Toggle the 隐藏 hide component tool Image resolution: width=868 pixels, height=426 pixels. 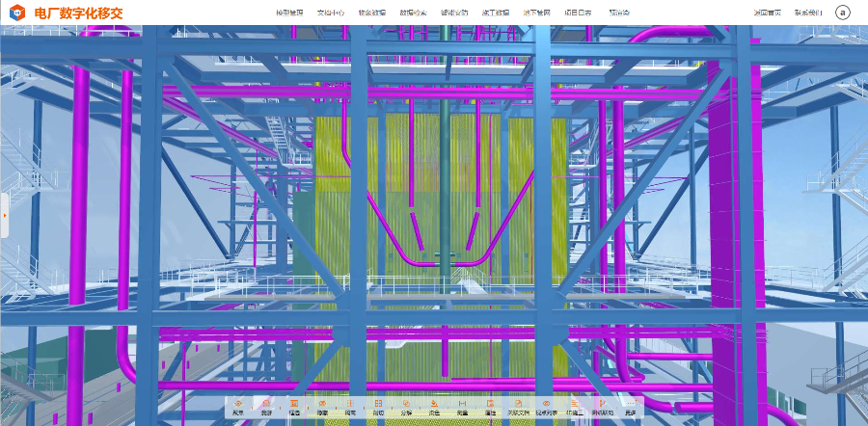pyautogui.click(x=322, y=407)
